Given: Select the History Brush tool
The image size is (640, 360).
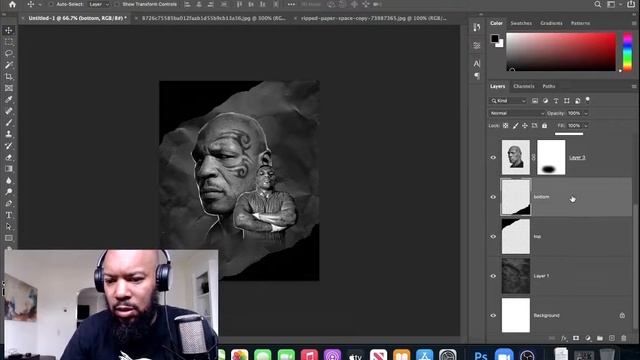Looking at the screenshot, I should point(9,146).
